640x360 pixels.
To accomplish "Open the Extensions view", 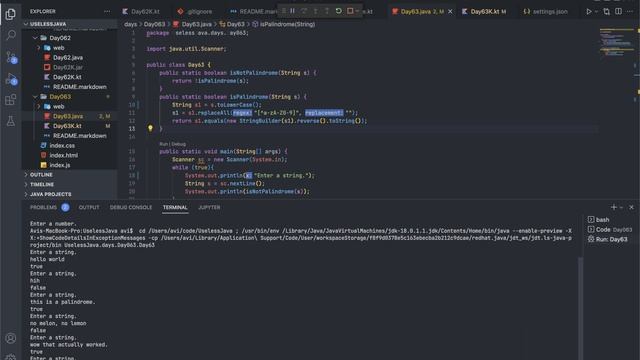I will pos(11,100).
